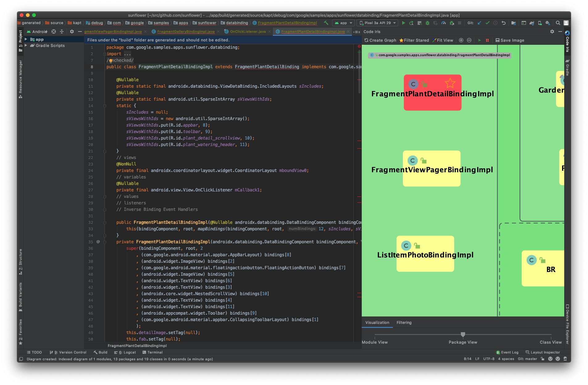Select the Visualization tab in Code Iris
Screen dimensions: 588x385
377,322
